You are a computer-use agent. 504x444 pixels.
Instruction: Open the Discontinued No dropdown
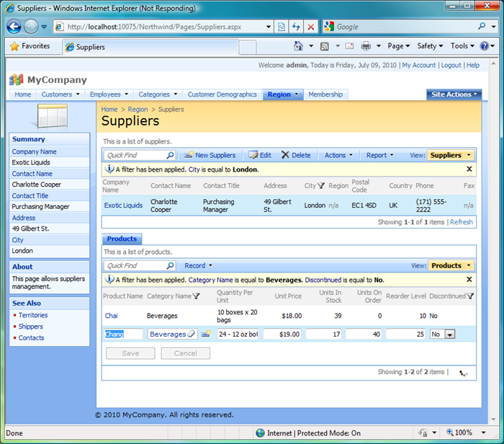(449, 334)
